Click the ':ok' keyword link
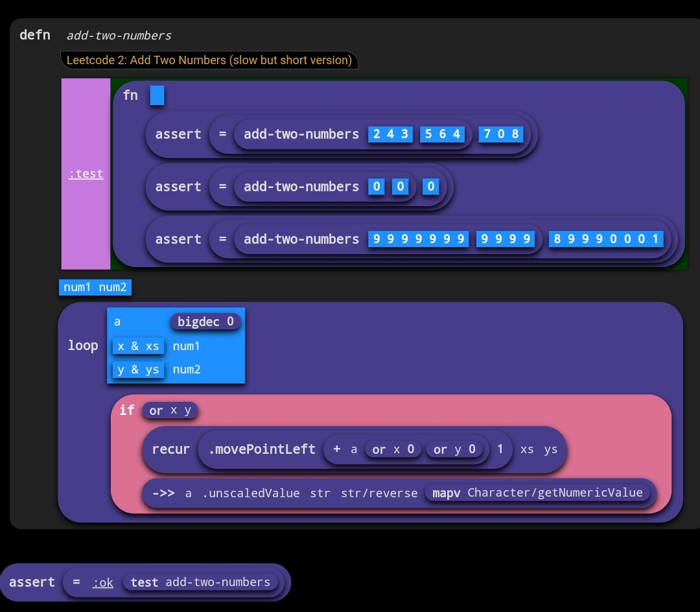The height and width of the screenshot is (612, 700). 102,582
